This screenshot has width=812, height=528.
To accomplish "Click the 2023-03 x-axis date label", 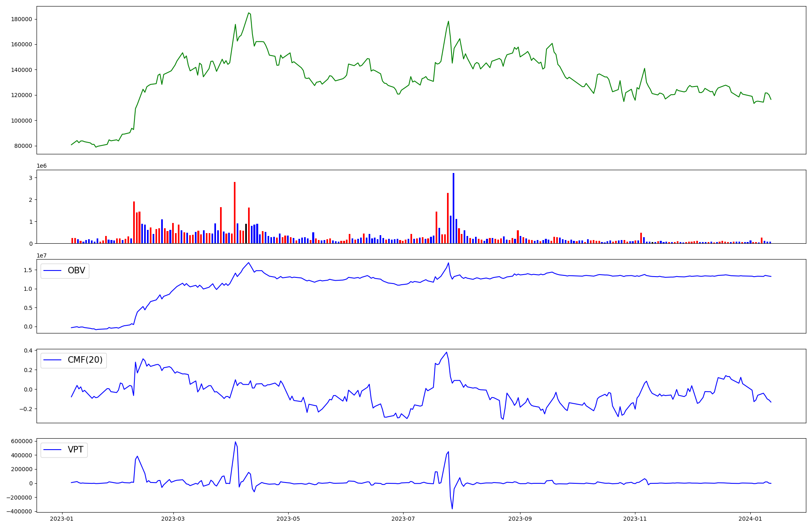I will coord(173,519).
